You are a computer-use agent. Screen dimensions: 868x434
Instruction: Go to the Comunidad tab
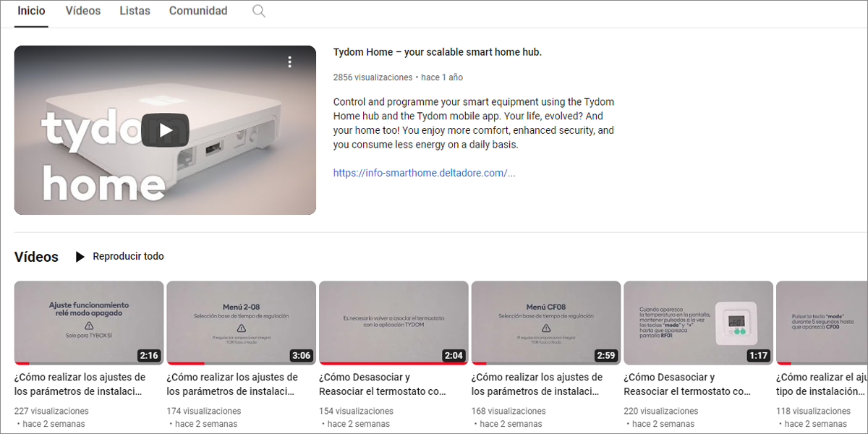click(x=197, y=11)
